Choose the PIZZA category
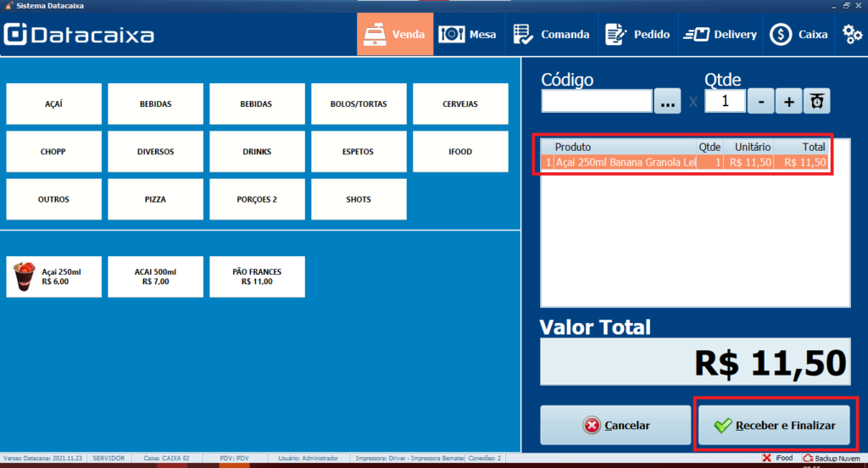This screenshot has height=468, width=868. (156, 199)
